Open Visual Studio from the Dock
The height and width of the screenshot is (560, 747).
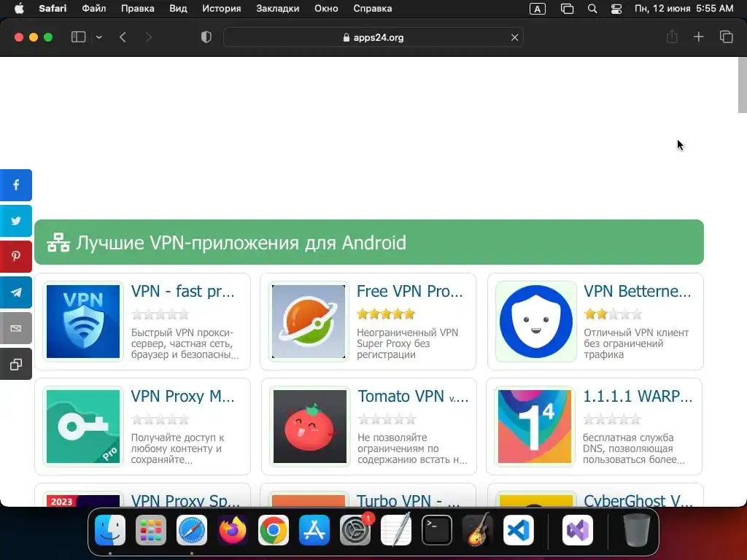point(578,530)
